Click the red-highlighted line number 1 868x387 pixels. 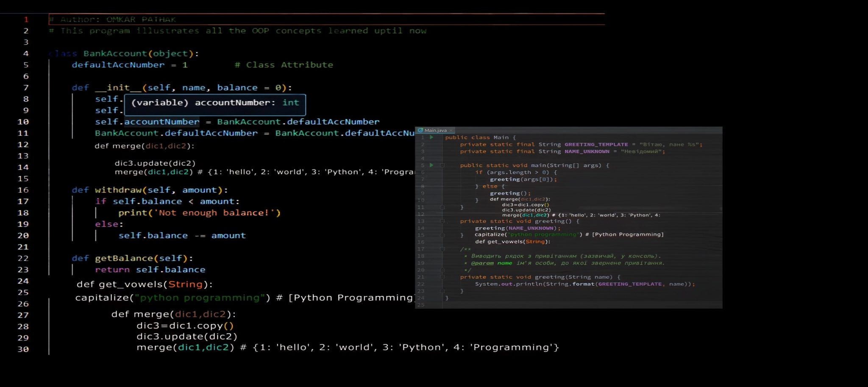coord(26,19)
